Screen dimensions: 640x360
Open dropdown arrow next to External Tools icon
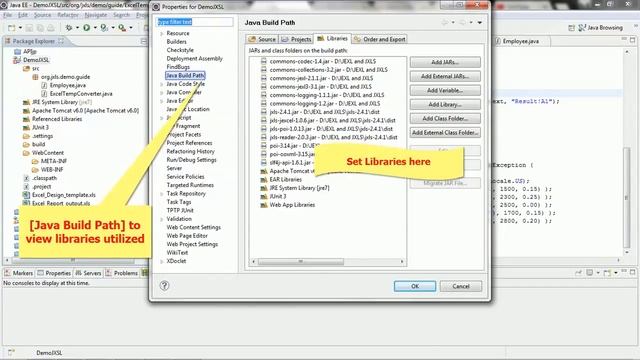(x=131, y=28)
